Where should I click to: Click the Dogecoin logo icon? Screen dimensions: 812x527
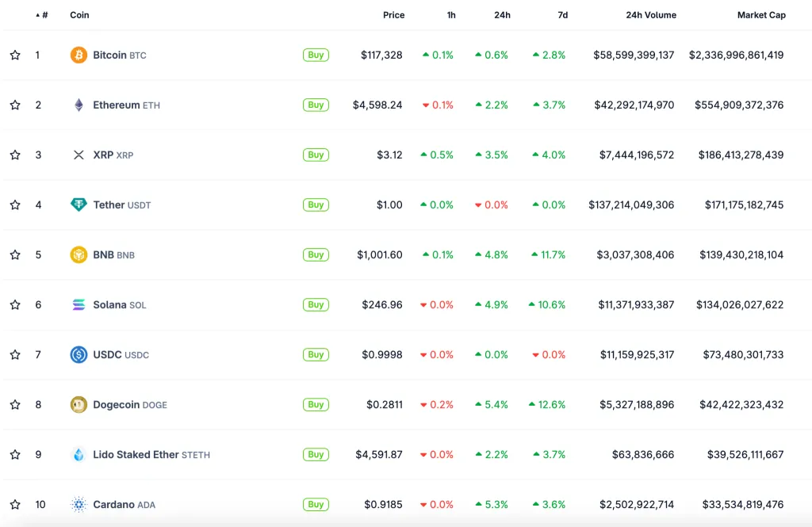79,405
